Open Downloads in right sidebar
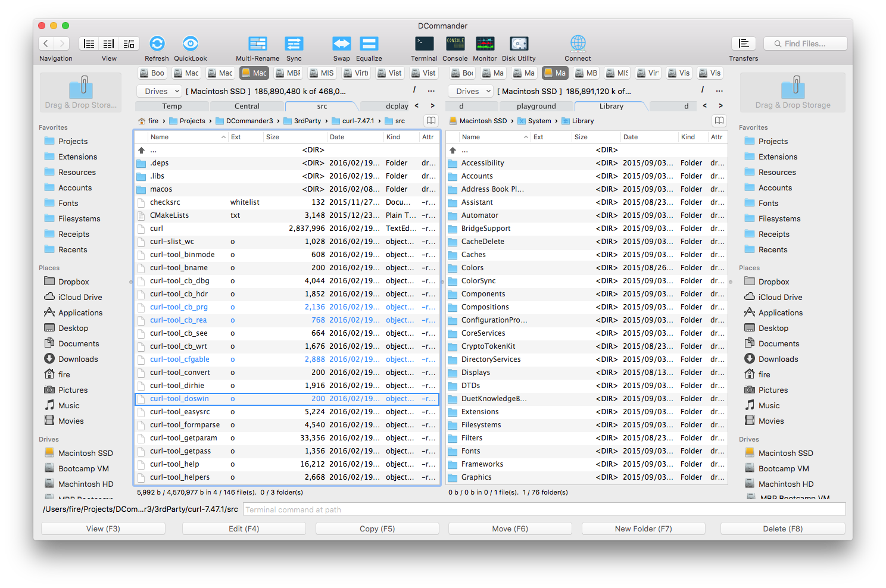This screenshot has height=588, width=886. pos(778,359)
